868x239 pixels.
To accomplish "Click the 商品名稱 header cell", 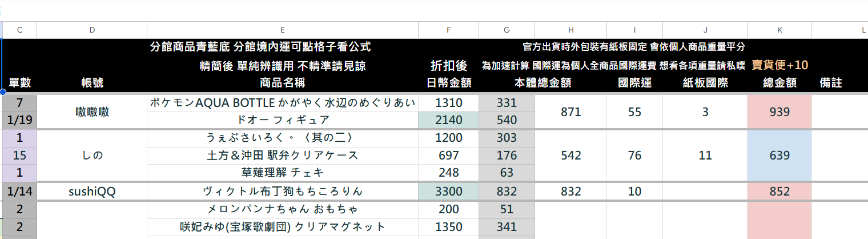I will [283, 83].
